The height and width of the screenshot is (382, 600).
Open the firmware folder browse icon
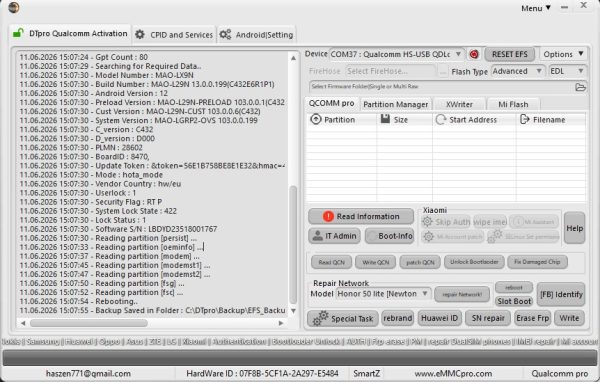pos(580,87)
